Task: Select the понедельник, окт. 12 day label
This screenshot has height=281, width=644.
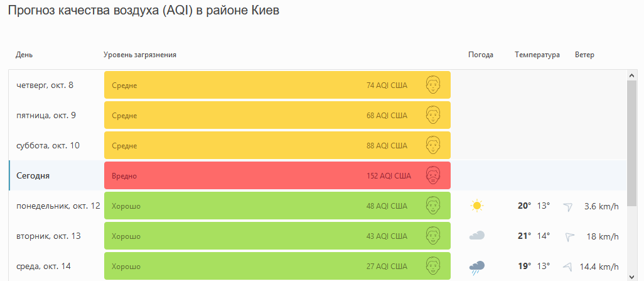Action: (x=58, y=206)
